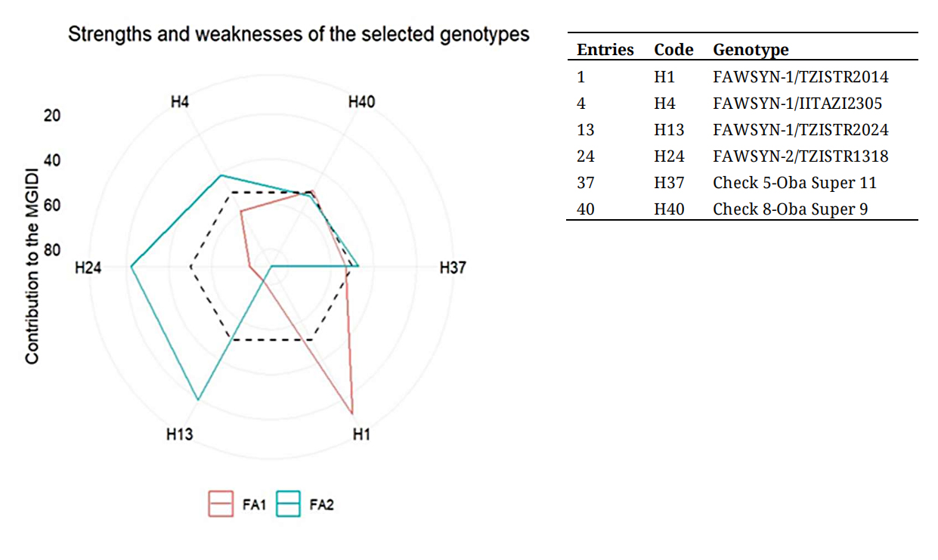
Task: Click the 80 tick label on the scale
Action: [51, 250]
